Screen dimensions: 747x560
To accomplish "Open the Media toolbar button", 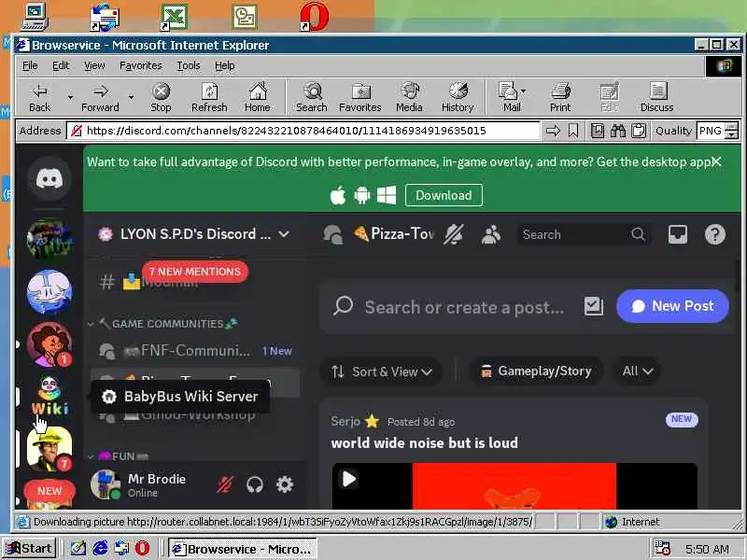I will coord(409,98).
